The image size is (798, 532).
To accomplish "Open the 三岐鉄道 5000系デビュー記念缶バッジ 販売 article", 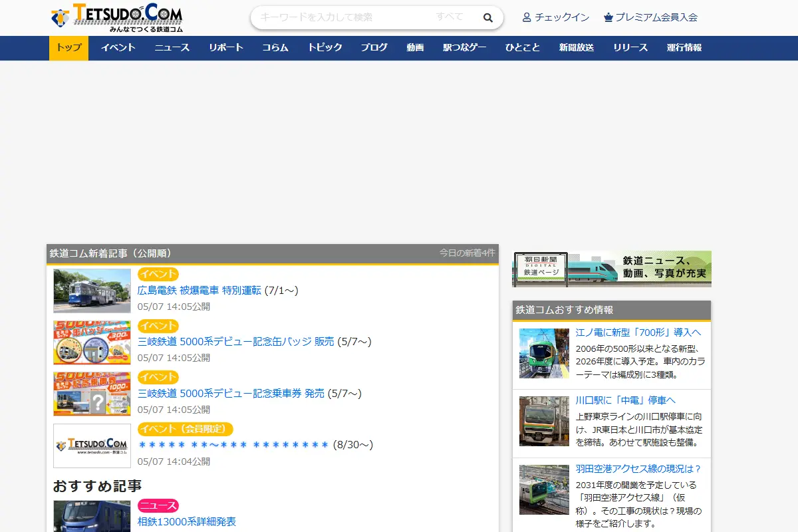I will click(236, 342).
